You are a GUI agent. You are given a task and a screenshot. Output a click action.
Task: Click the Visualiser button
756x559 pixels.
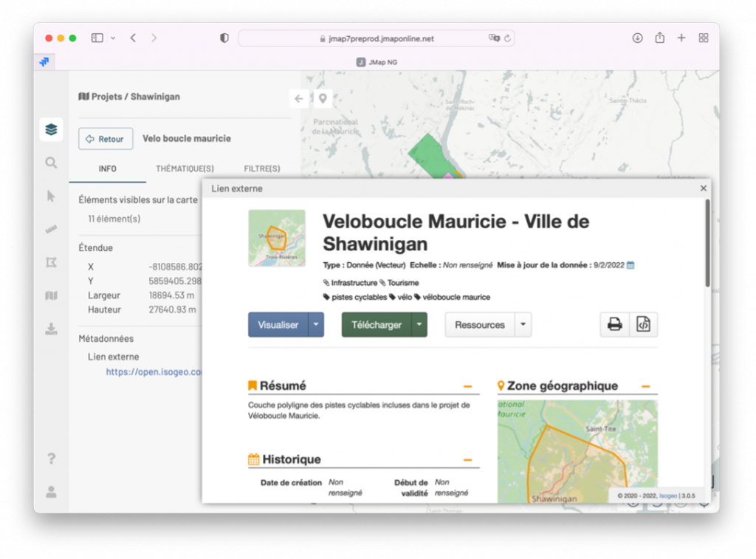(x=278, y=325)
